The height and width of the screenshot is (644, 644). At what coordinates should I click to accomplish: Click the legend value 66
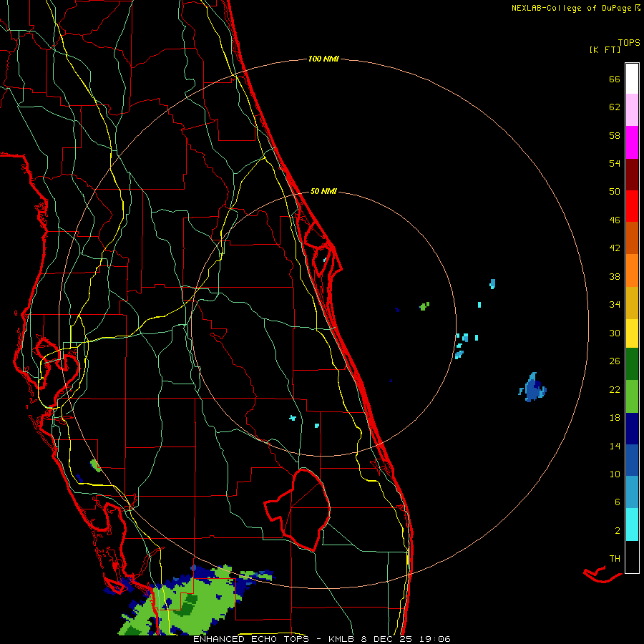pyautogui.click(x=615, y=79)
